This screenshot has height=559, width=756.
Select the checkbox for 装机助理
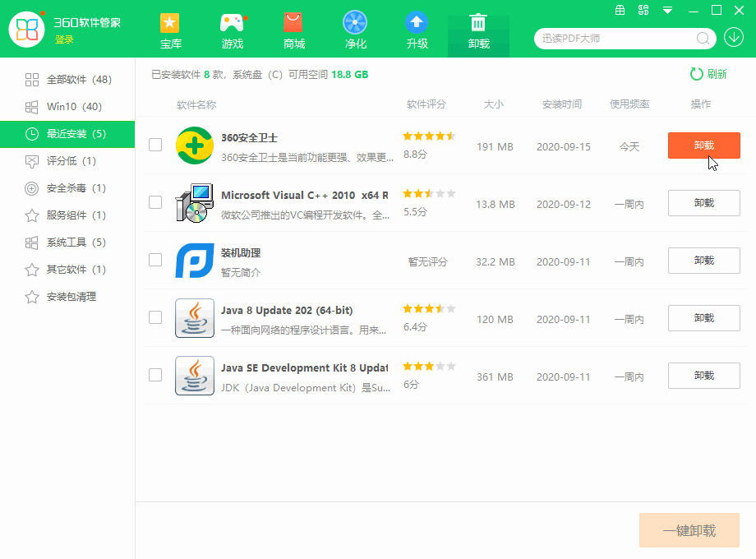[155, 260]
